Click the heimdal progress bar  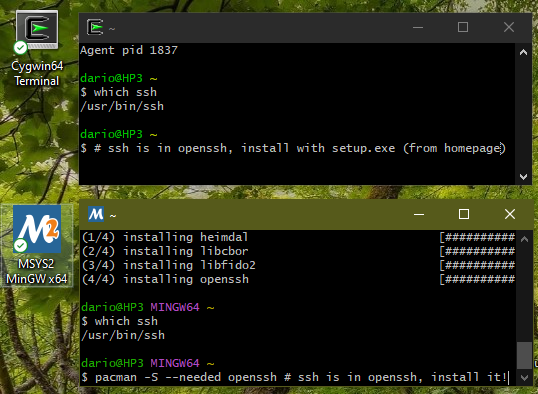(x=477, y=237)
